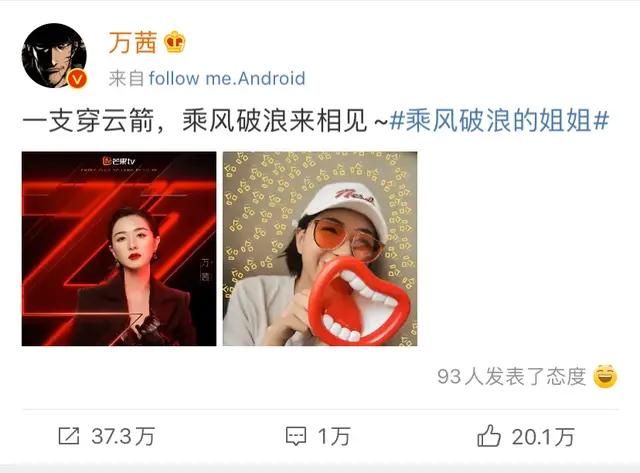Click the laughing emoji reaction icon
Viewport: 640px width, 473px height.
point(605,376)
